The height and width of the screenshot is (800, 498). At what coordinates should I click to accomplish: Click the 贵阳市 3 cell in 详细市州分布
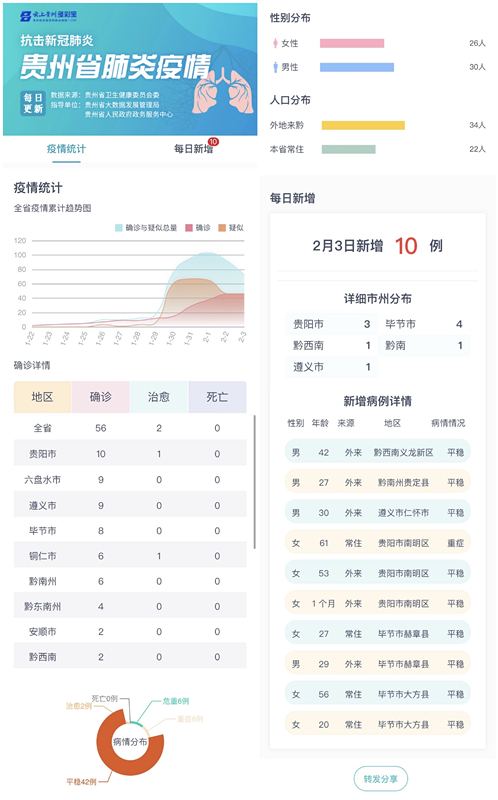pyautogui.click(x=332, y=324)
